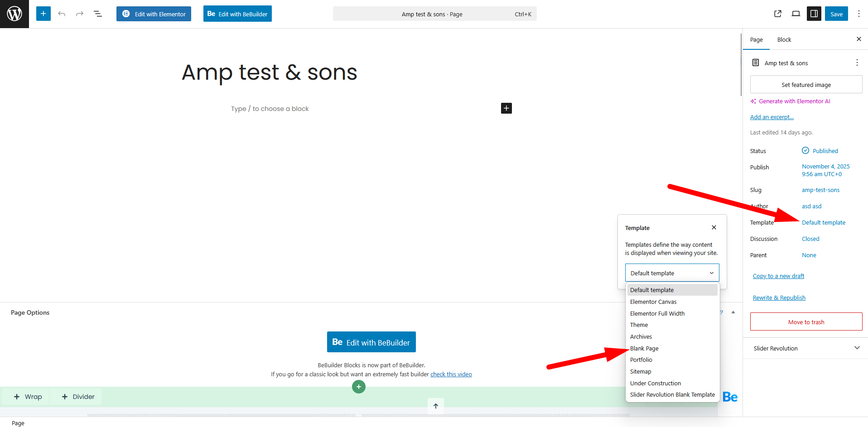
Task: Click the green add section circle
Action: point(359,387)
